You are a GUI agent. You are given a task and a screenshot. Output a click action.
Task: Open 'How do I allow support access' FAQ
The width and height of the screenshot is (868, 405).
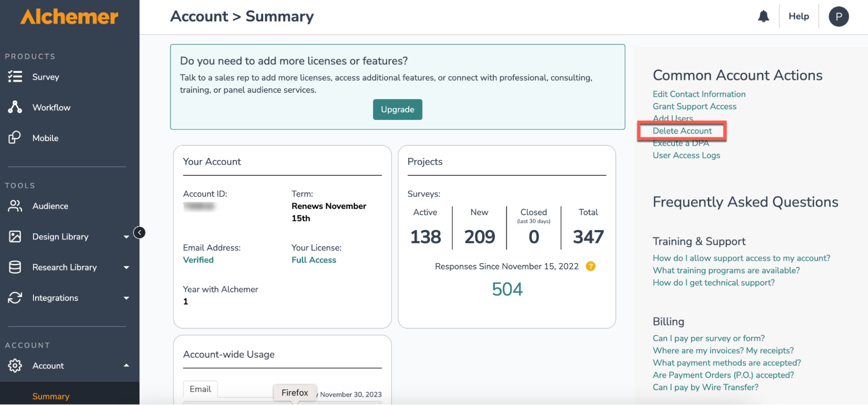pyautogui.click(x=741, y=258)
